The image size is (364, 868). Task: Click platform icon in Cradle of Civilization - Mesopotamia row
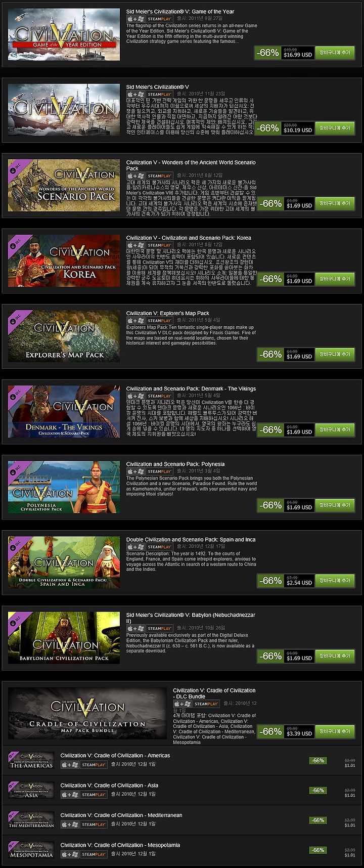(70, 854)
